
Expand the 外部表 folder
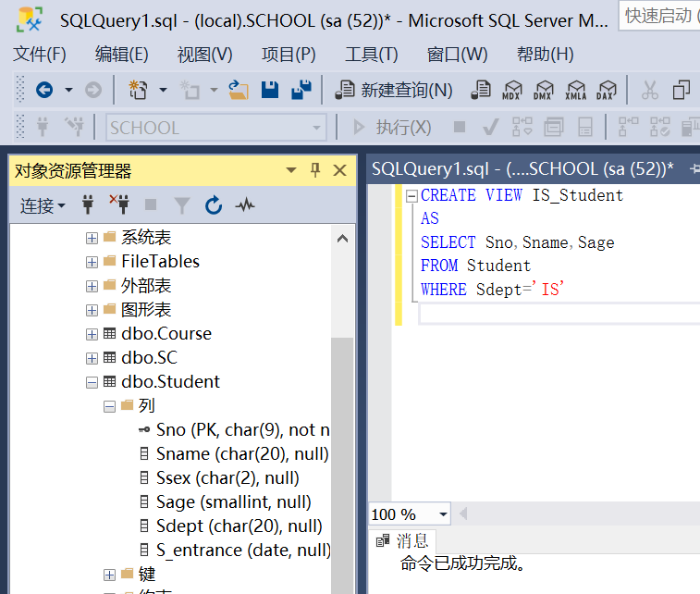(92, 286)
